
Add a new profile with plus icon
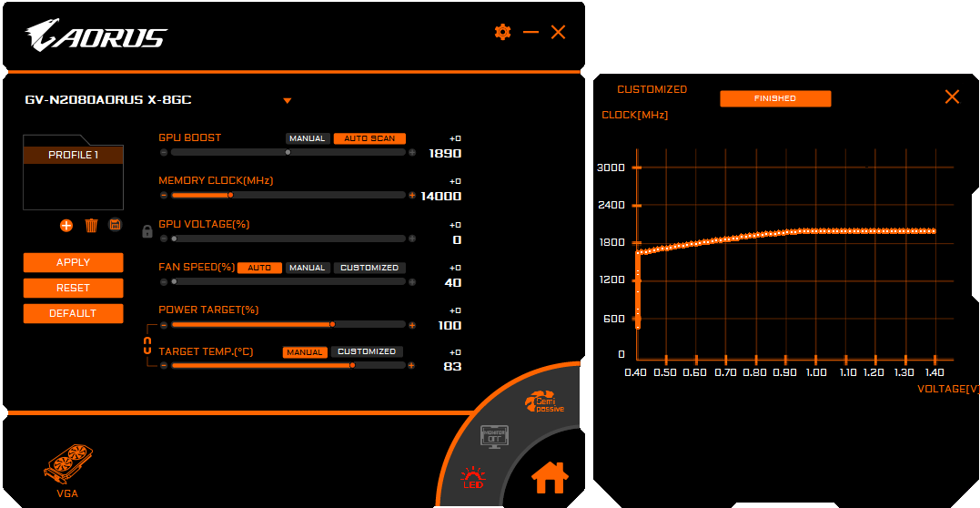click(66, 225)
